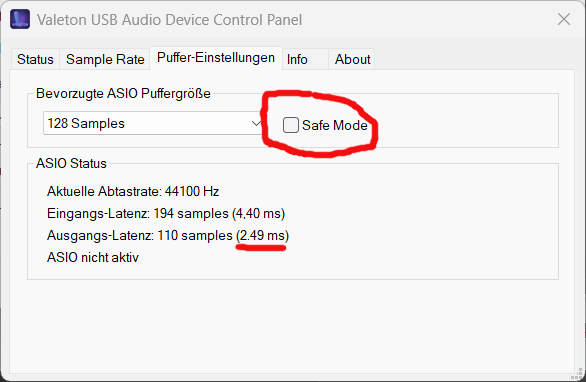This screenshot has width=586, height=382.
Task: Click the Valeton app icon in title bar
Action: click(20, 19)
